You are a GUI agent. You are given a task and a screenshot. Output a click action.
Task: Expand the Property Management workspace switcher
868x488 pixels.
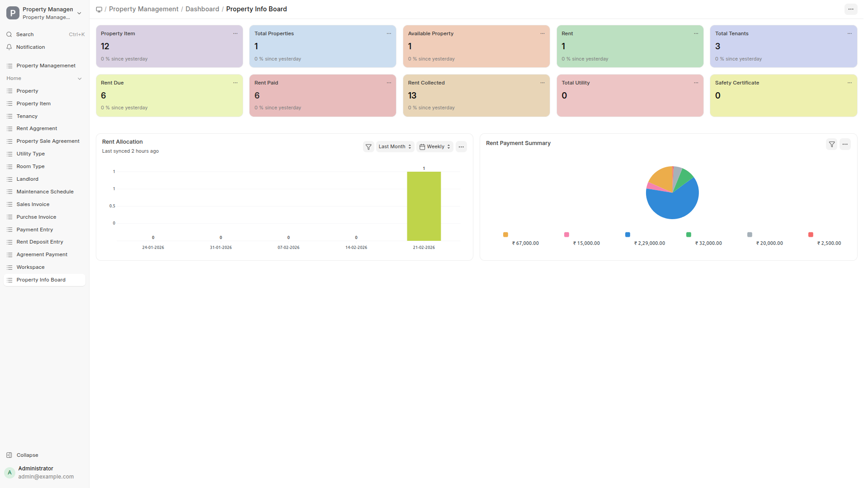44,13
